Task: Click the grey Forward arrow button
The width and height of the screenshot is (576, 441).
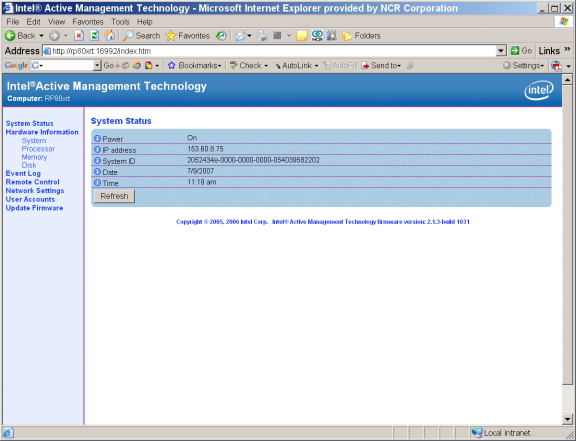Action: pos(54,36)
